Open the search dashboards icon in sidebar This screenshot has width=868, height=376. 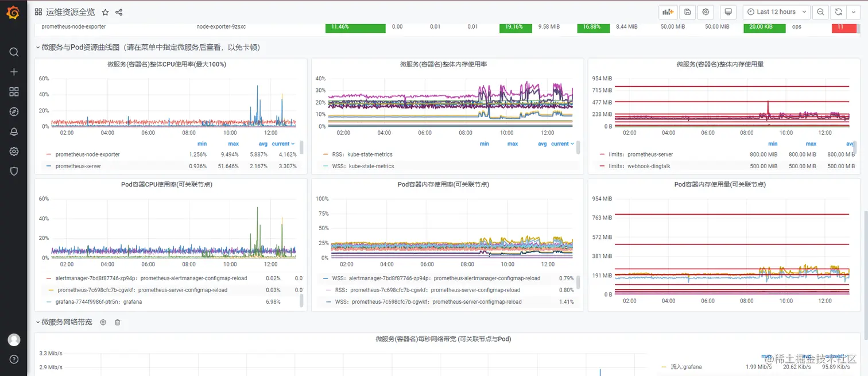point(14,52)
